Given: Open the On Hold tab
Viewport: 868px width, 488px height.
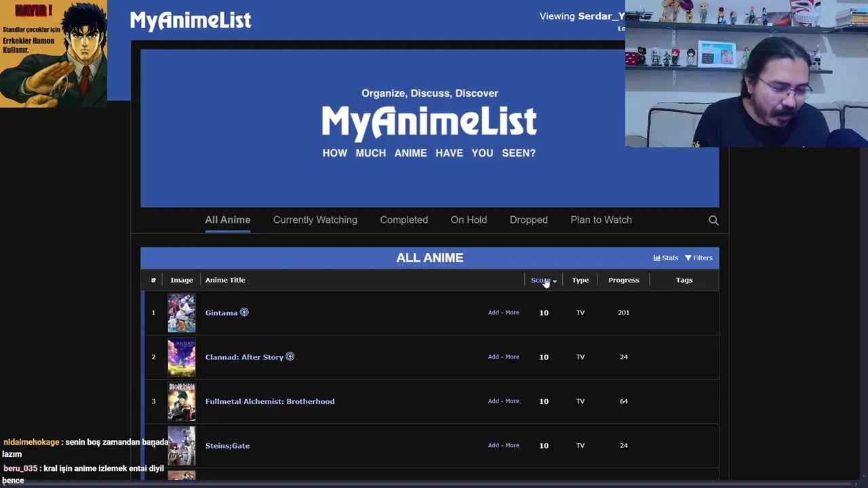Looking at the screenshot, I should pyautogui.click(x=469, y=220).
